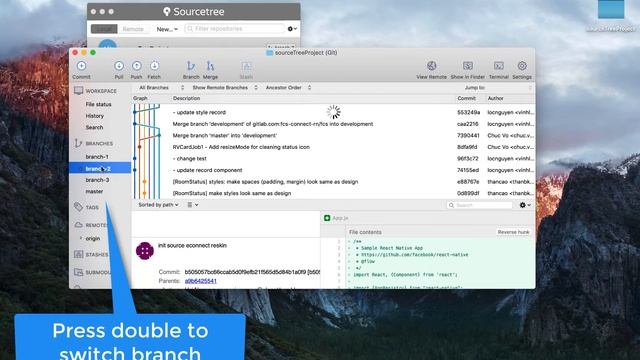Open Show Remote Branches dropdown
Viewport: 640px width, 360px height.
tap(225, 87)
